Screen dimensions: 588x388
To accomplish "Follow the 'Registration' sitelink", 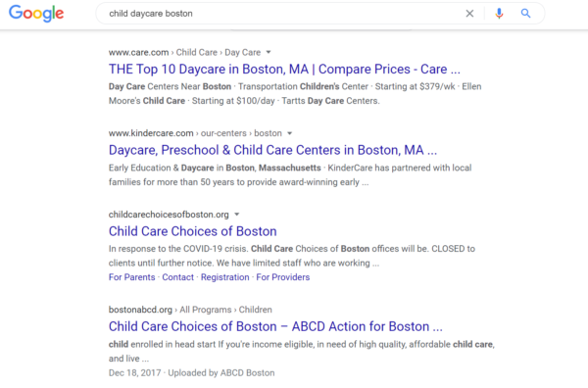I will (225, 277).
